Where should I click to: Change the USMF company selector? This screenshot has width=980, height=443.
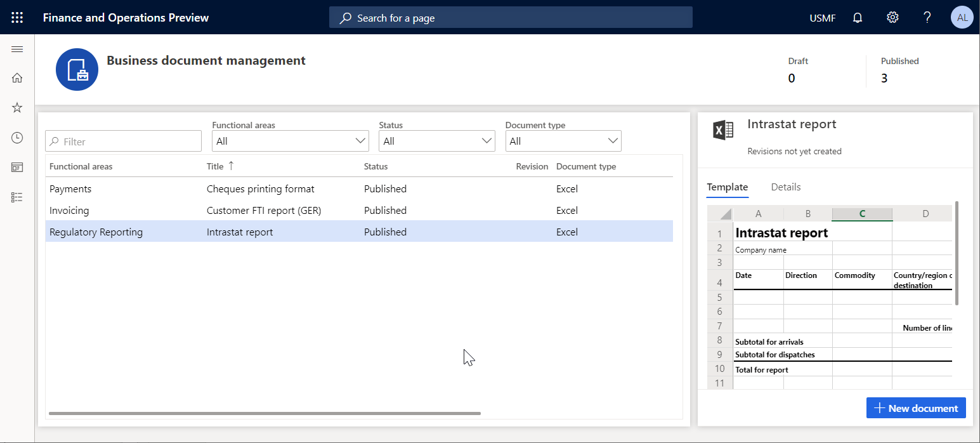pyautogui.click(x=823, y=18)
